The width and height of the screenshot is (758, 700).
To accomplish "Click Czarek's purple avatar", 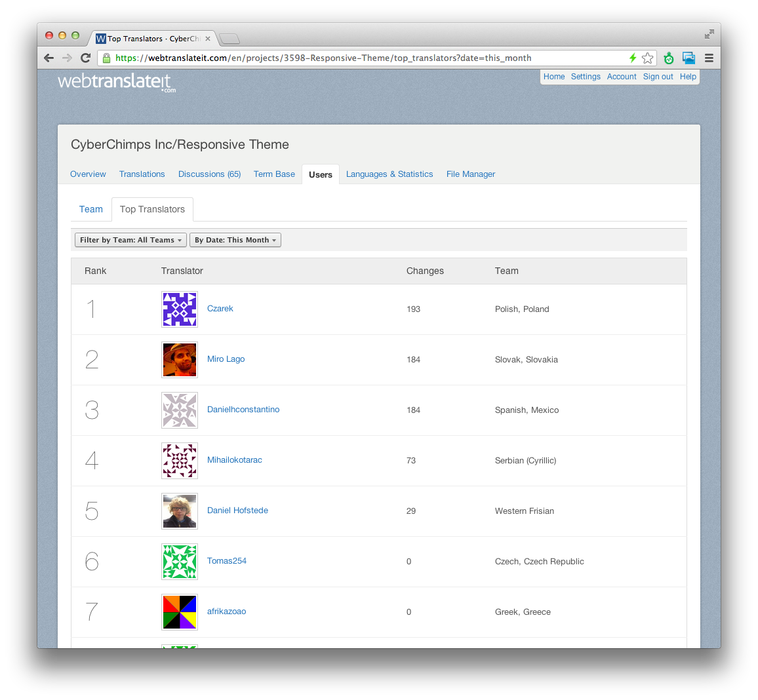I will 180,309.
